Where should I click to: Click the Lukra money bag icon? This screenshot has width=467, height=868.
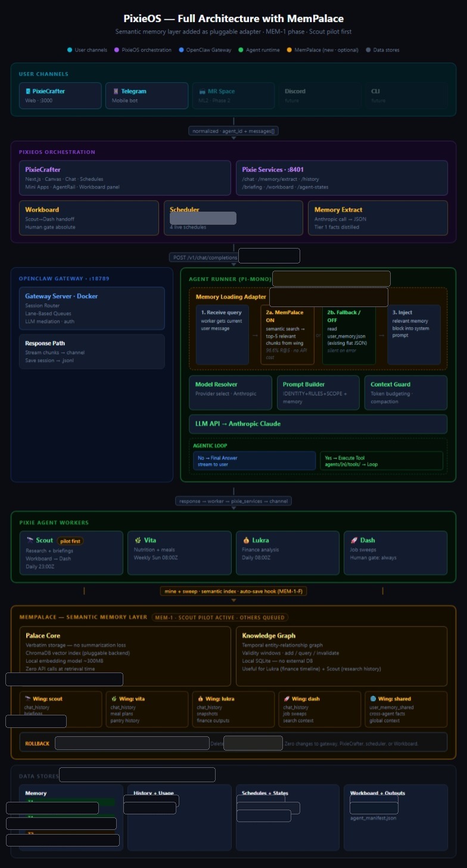click(245, 540)
